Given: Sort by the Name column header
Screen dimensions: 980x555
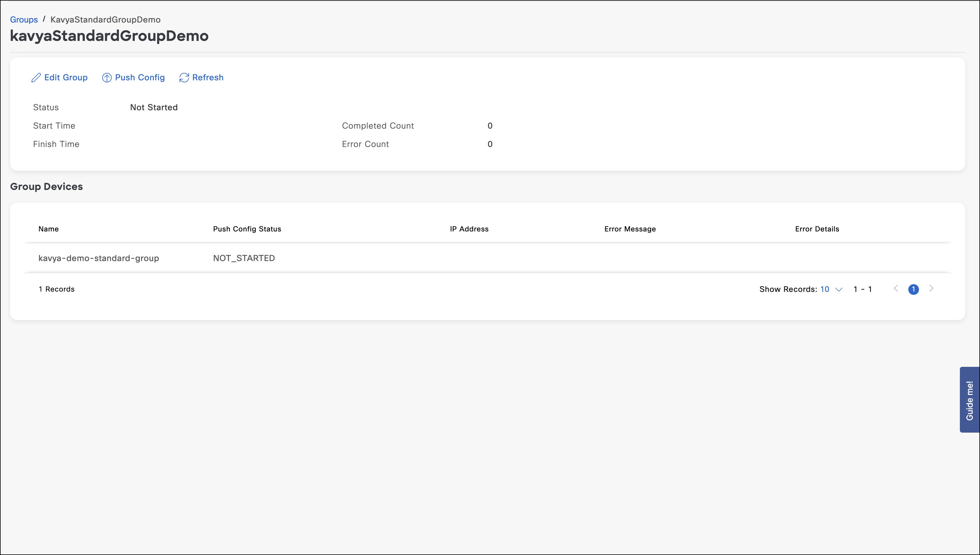Looking at the screenshot, I should (x=48, y=229).
